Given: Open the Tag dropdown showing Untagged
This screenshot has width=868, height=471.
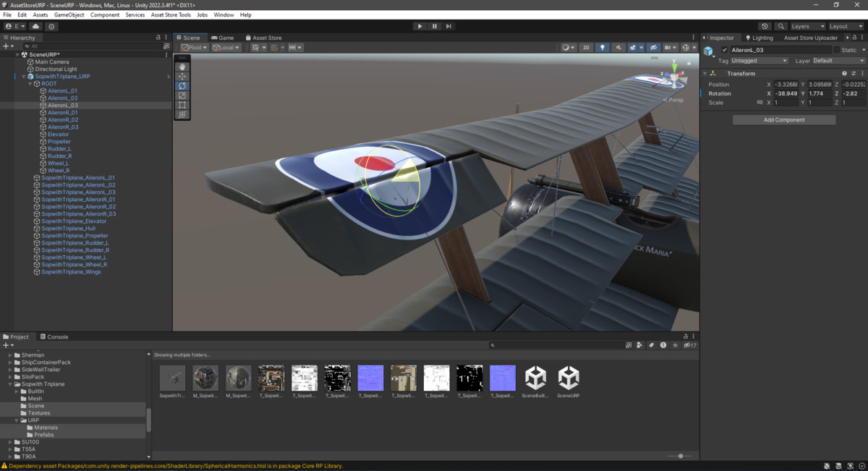Looking at the screenshot, I should pos(759,61).
